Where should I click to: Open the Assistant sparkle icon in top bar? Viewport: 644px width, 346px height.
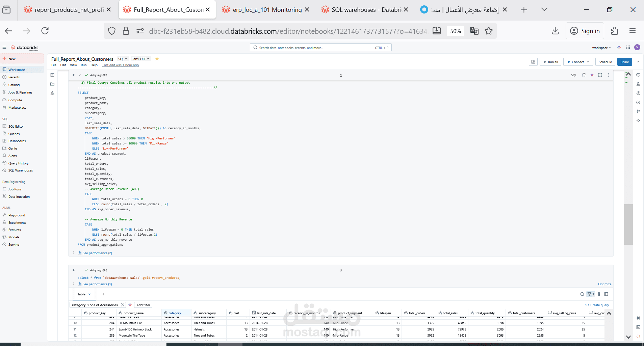pyautogui.click(x=619, y=48)
